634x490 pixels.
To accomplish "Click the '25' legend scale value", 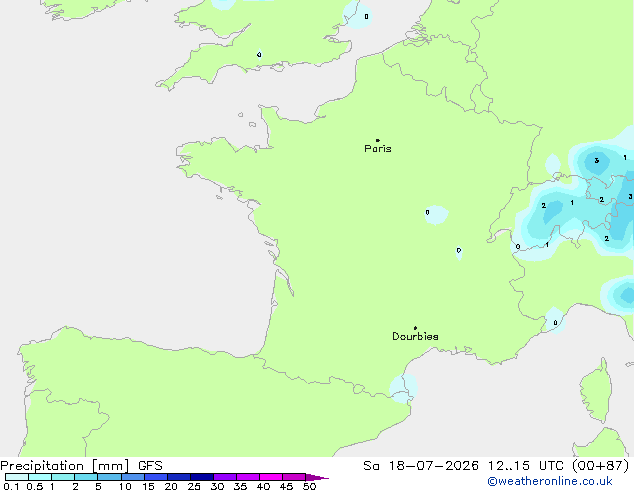I will tap(194, 486).
